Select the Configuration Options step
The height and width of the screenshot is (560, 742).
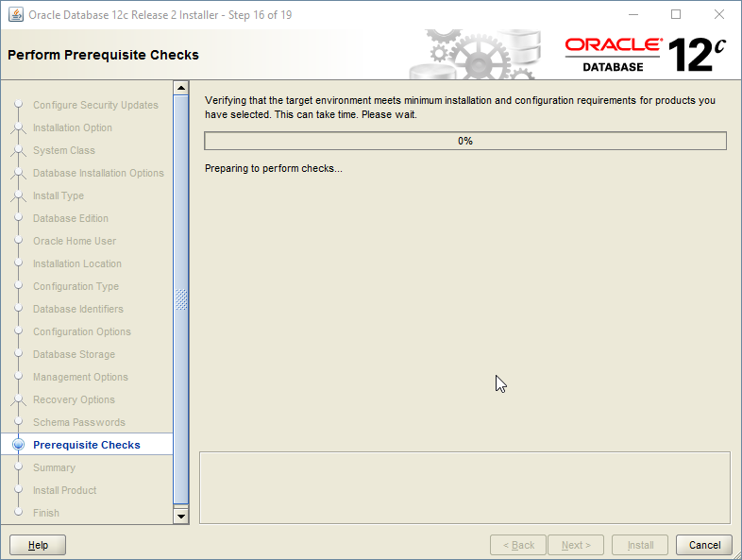click(x=82, y=331)
